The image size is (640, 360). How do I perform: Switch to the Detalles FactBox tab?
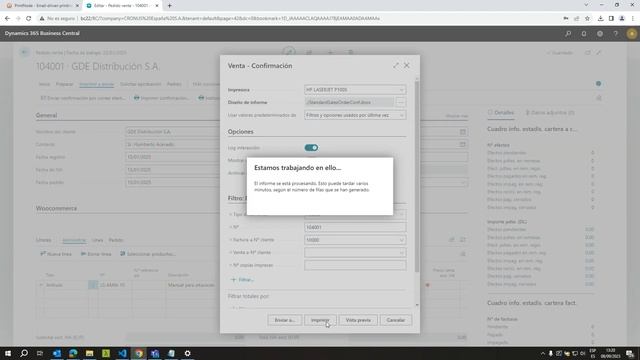pos(501,113)
